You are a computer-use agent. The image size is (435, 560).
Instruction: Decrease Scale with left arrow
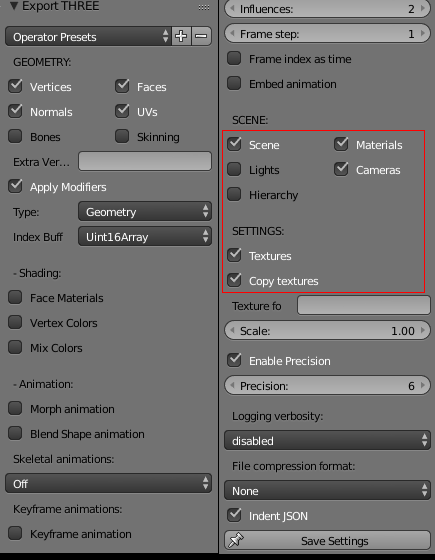[232, 330]
